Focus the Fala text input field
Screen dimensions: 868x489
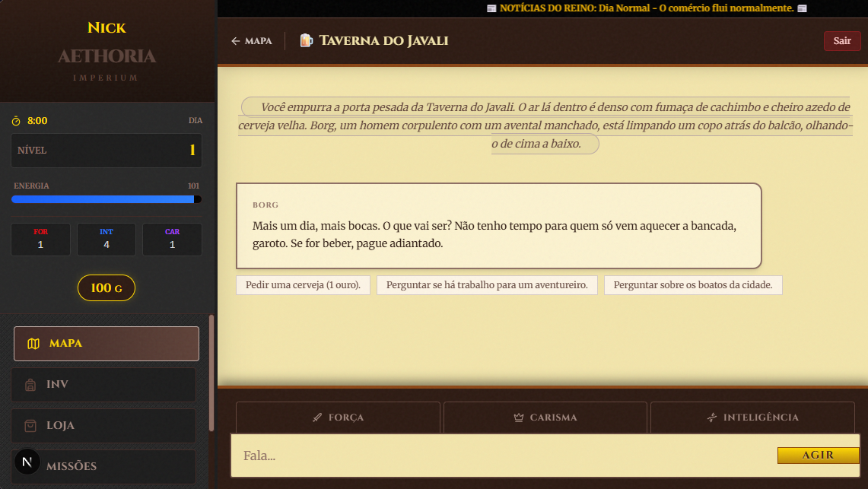pos(502,456)
